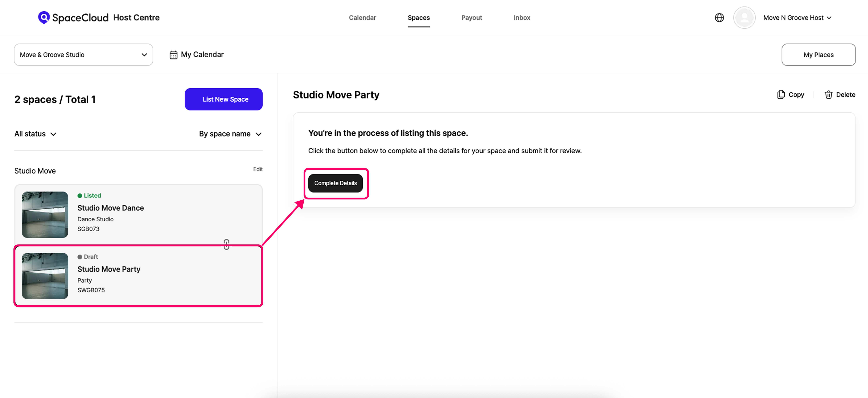Click the Draft status dot
The width and height of the screenshot is (868, 398).
[x=80, y=257]
